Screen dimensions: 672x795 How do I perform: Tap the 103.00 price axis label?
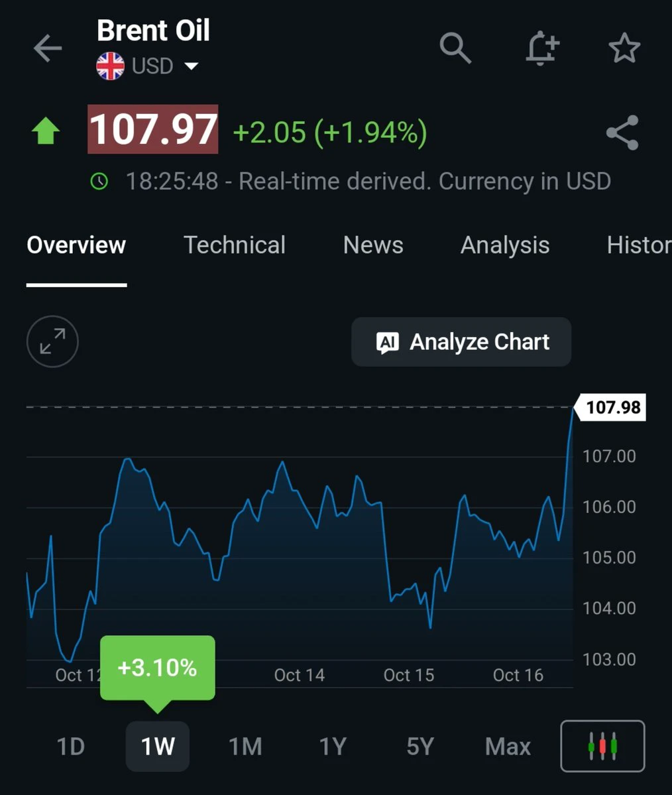point(609,659)
